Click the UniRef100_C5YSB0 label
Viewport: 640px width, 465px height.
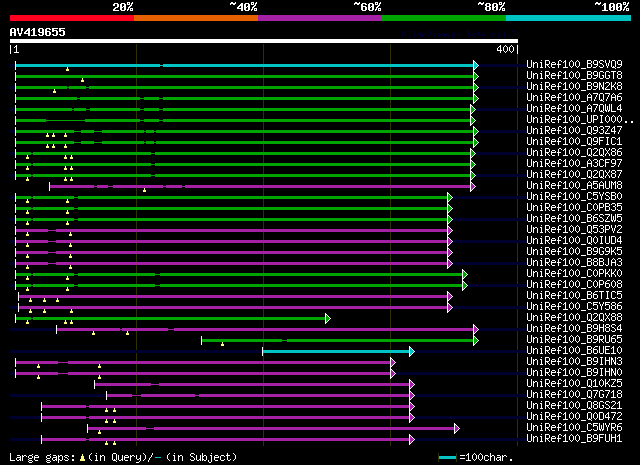pos(574,197)
